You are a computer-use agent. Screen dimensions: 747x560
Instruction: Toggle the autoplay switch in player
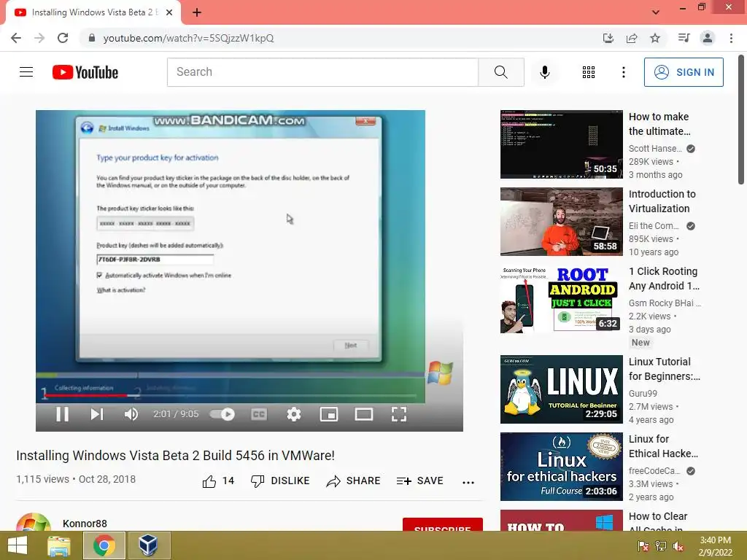click(222, 414)
